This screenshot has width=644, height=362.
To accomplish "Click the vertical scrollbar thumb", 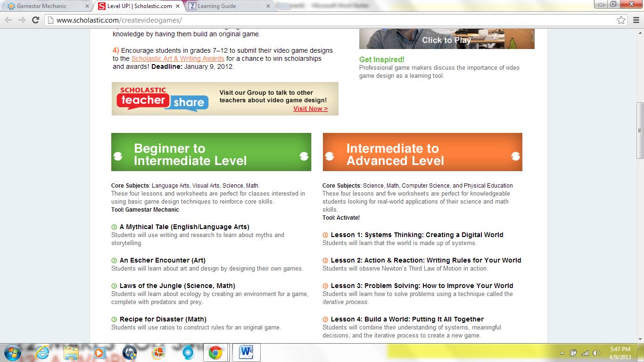I will [640, 130].
